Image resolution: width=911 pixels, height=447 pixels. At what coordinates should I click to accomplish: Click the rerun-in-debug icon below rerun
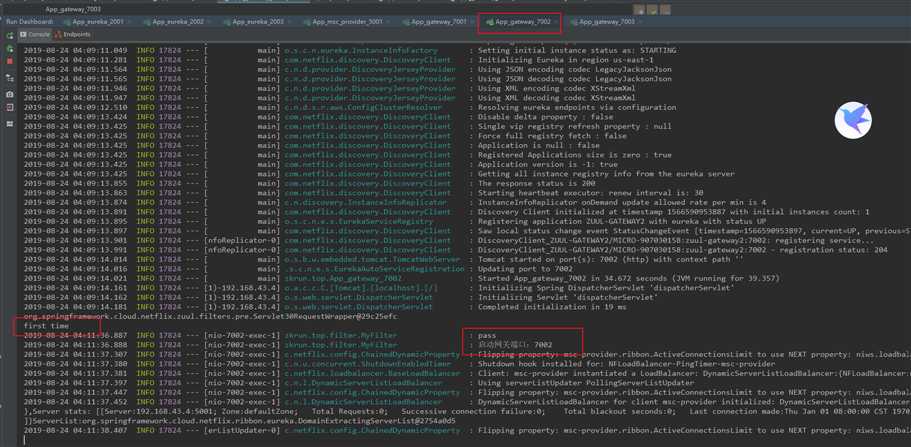pyautogui.click(x=9, y=49)
